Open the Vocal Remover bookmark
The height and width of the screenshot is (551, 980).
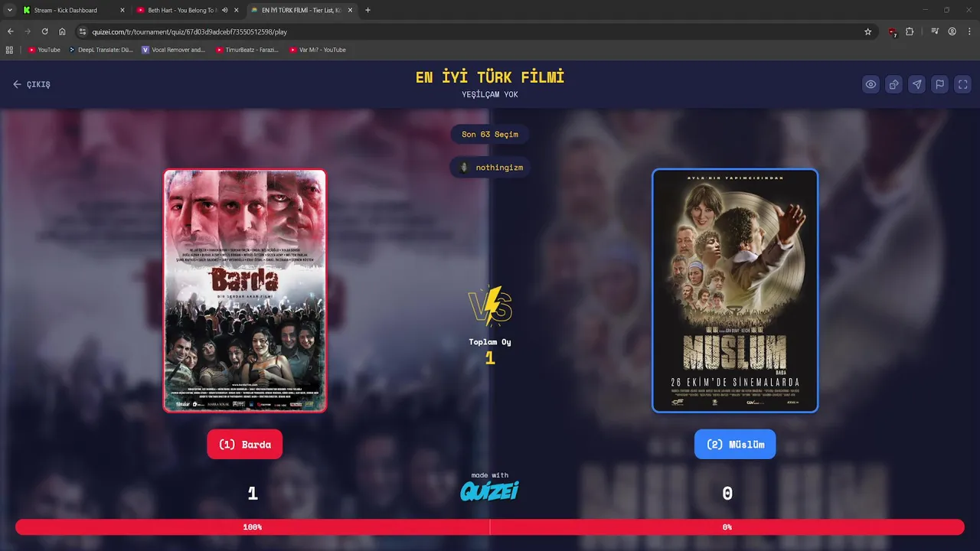click(174, 50)
